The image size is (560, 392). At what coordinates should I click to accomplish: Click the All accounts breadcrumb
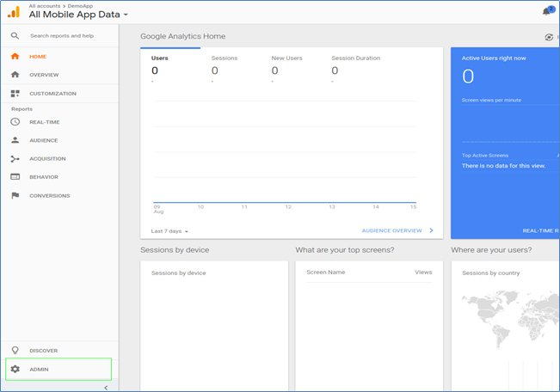45,6
